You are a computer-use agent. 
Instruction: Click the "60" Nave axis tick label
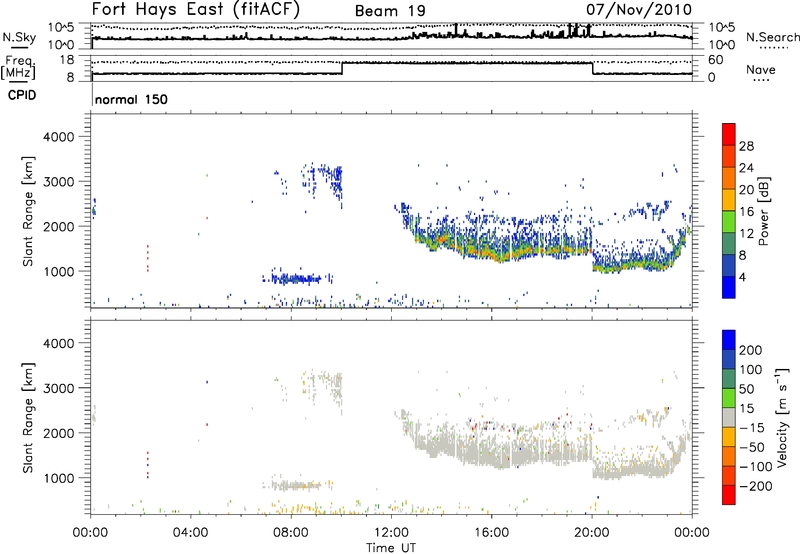click(715, 60)
